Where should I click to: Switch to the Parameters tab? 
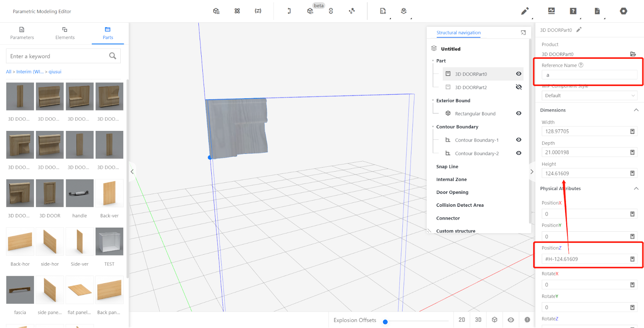(x=22, y=33)
